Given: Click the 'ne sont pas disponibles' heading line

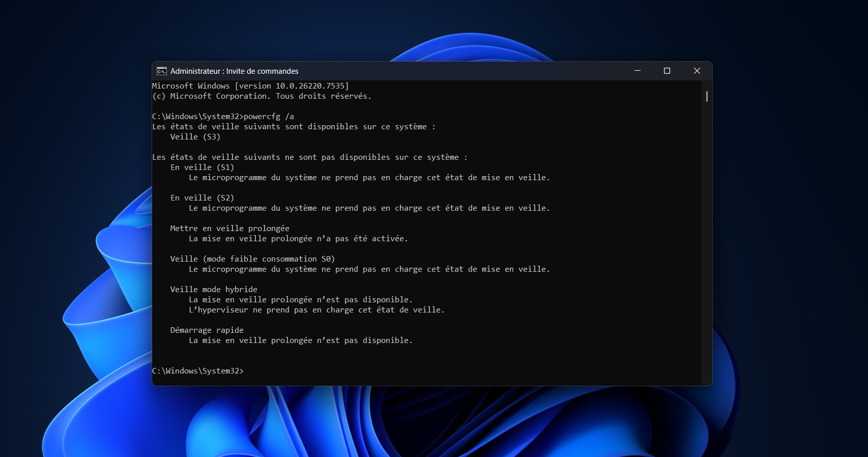Looking at the screenshot, I should 310,157.
